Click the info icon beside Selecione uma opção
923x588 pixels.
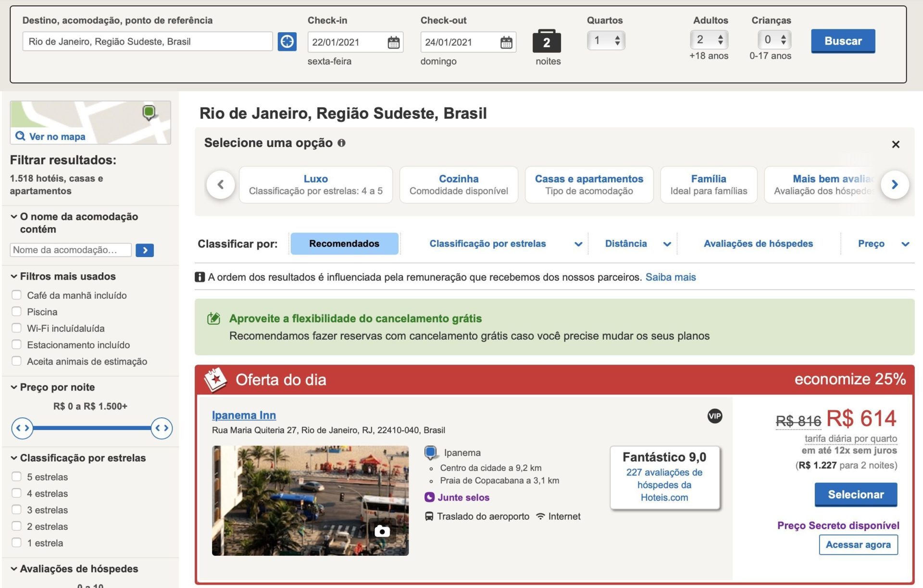pyautogui.click(x=341, y=143)
